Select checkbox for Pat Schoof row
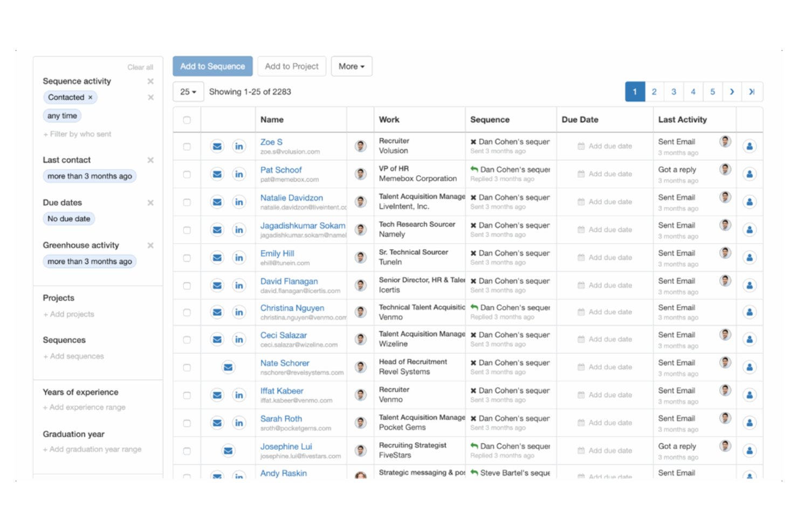This screenshot has height=532, width=798. pyautogui.click(x=187, y=175)
